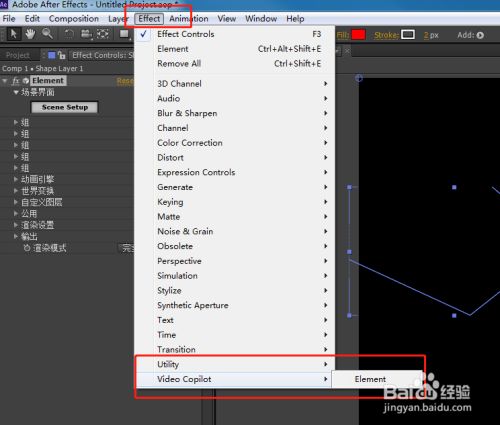Select the Selection arrow tool
500x425 pixels.
14,34
